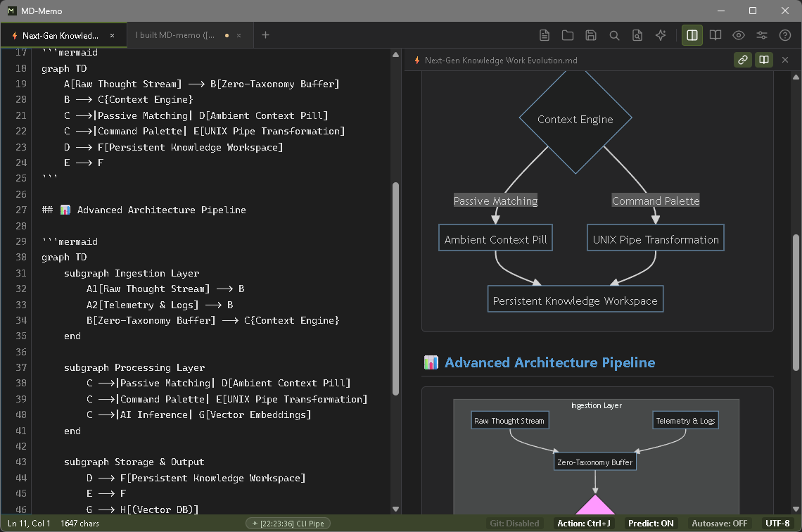Click the Ingestion Layer subgraph label
The image size is (802, 532).
click(x=597, y=405)
